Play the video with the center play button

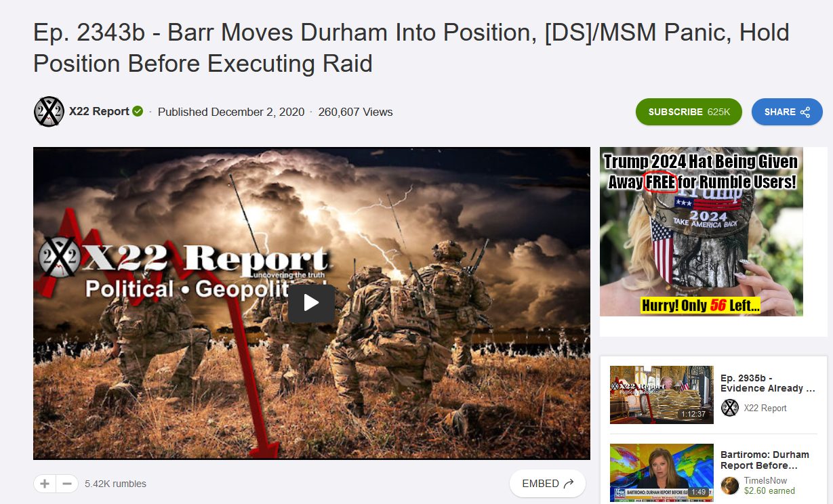[x=311, y=303]
